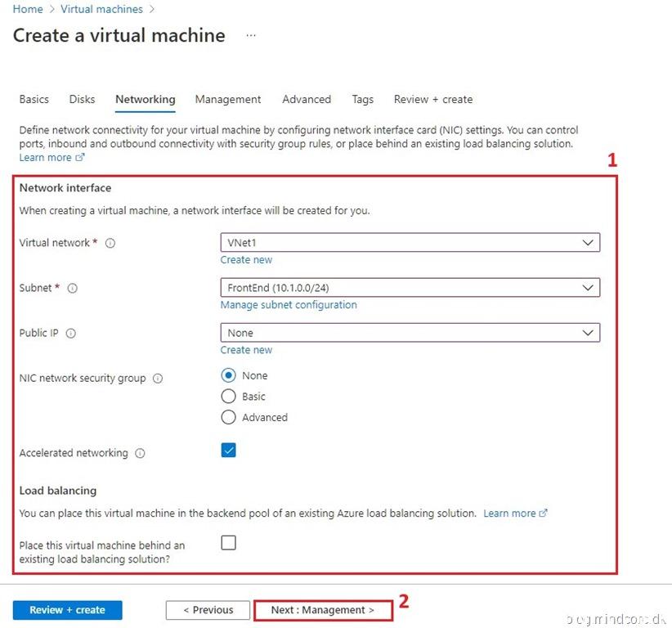Click the Review + create button
Viewport: 672px width, 628px height.
(67, 610)
